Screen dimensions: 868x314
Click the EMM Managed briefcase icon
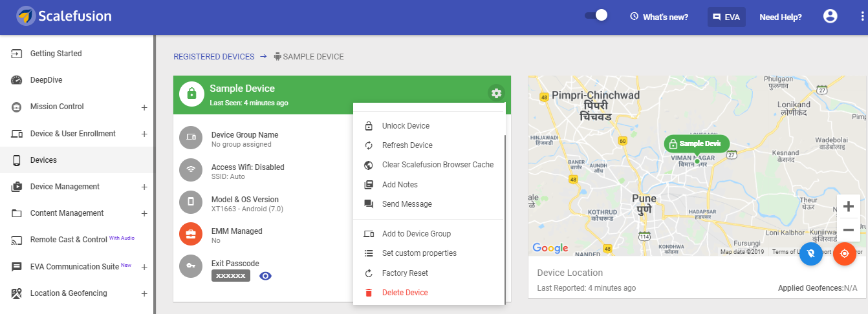[x=191, y=234]
